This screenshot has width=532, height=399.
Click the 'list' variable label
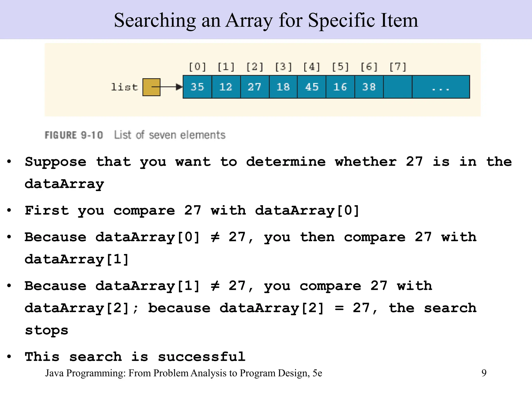pos(124,87)
